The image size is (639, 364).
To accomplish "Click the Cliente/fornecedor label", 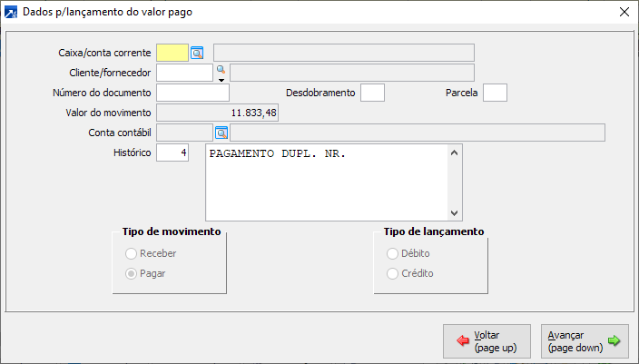I will 110,73.
